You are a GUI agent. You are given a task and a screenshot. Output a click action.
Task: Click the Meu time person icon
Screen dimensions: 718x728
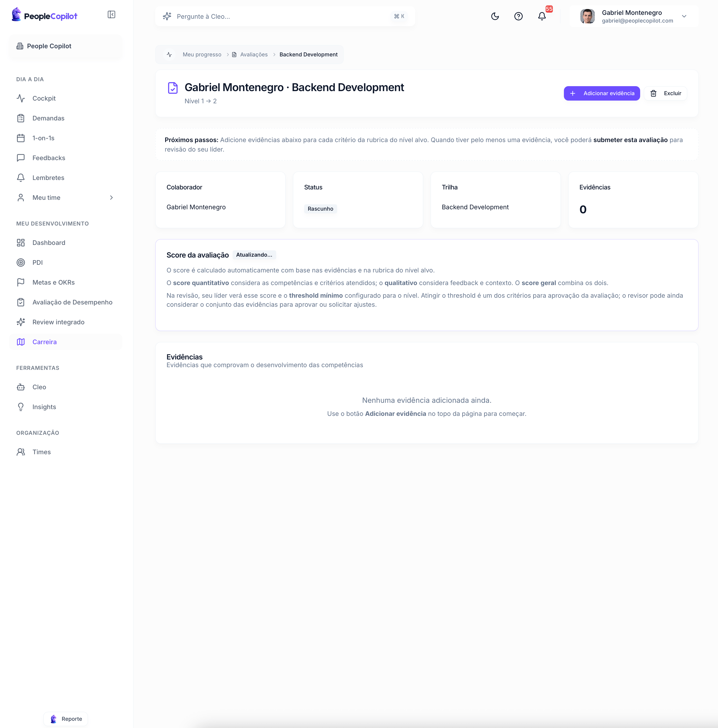pyautogui.click(x=21, y=198)
